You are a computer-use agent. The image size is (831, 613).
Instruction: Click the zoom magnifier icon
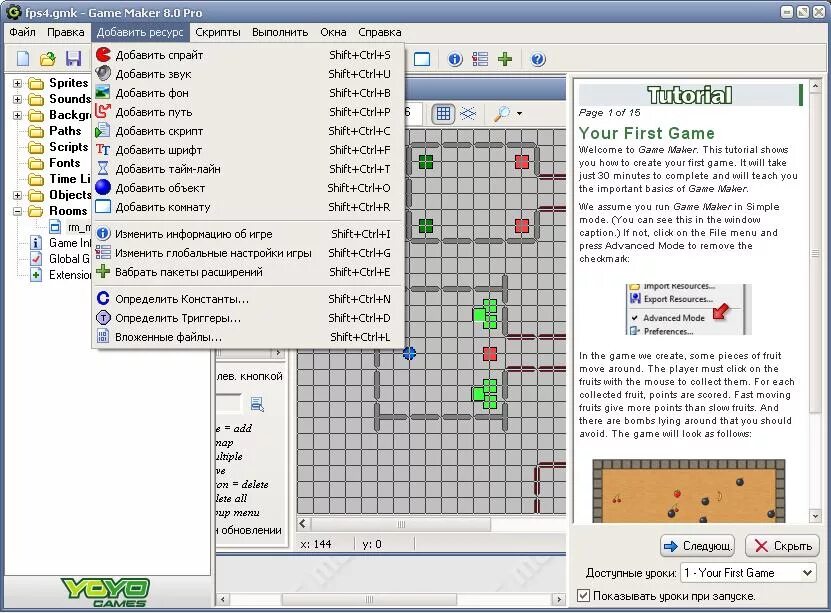pos(501,113)
